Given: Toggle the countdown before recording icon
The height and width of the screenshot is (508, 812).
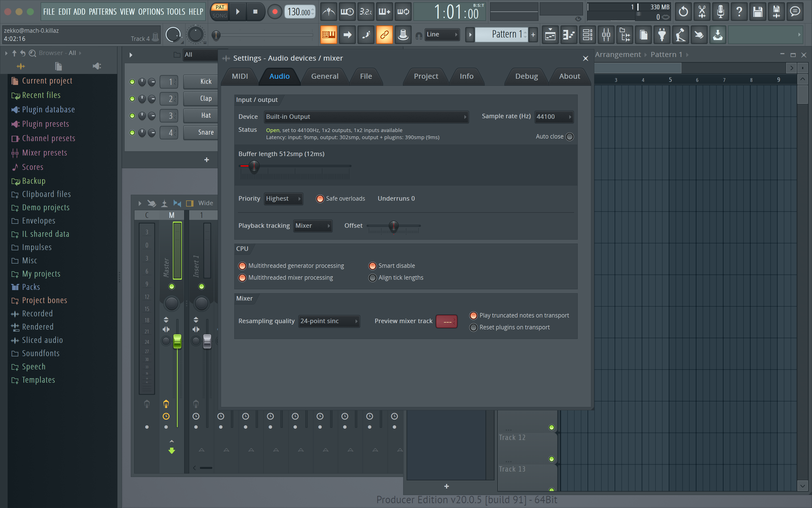Looking at the screenshot, I should point(366,12).
